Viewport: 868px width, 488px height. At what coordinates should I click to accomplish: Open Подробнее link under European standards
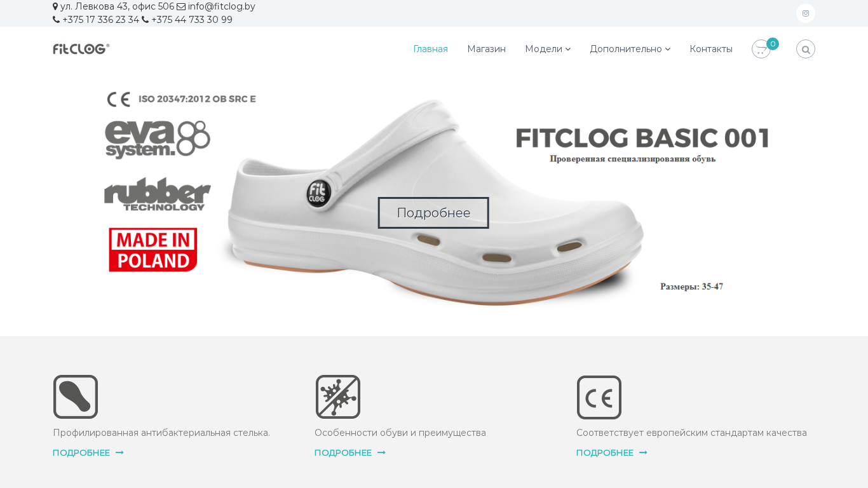(x=612, y=453)
